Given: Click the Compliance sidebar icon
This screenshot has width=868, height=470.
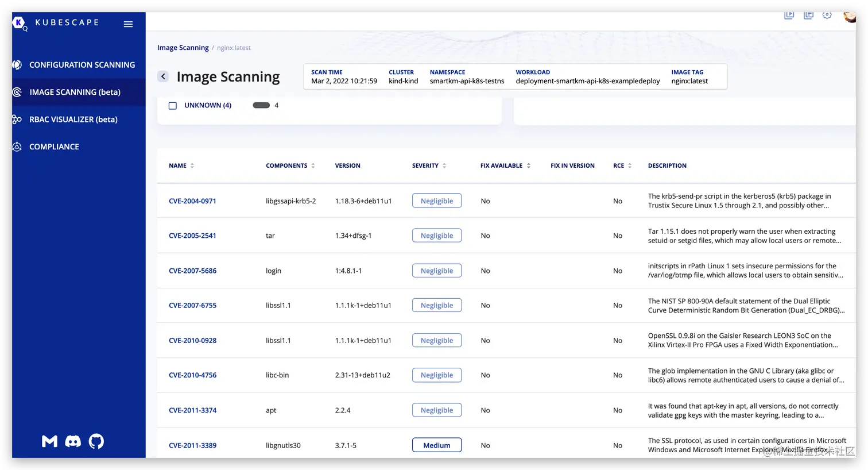Looking at the screenshot, I should point(17,147).
